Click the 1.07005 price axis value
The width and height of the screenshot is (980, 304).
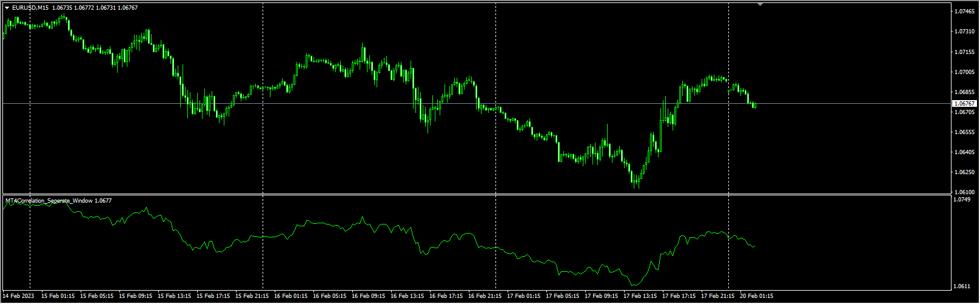point(964,72)
